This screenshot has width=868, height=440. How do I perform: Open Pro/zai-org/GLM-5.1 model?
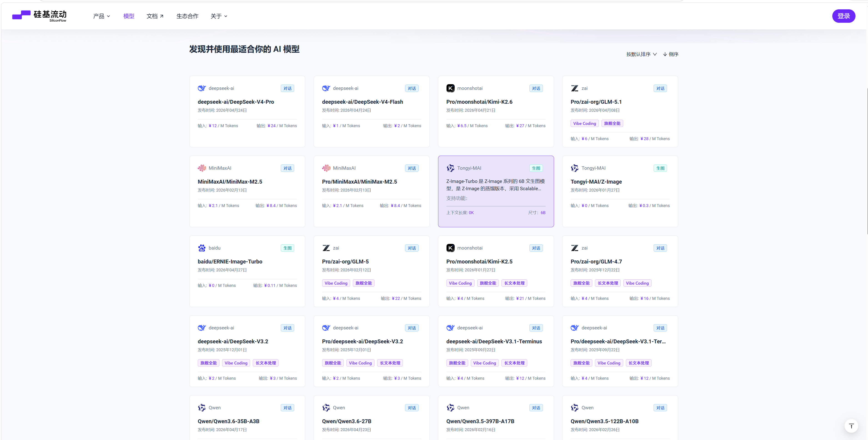point(596,102)
